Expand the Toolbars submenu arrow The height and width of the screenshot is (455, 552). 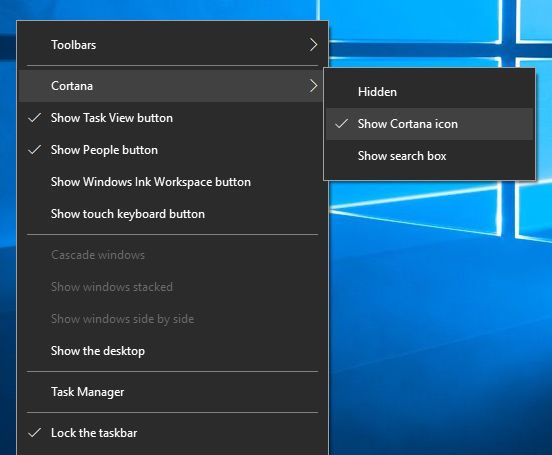tap(313, 45)
